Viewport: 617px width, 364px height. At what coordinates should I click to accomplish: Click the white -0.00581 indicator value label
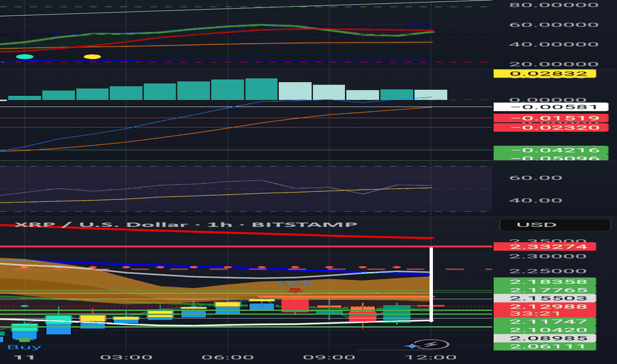551,107
